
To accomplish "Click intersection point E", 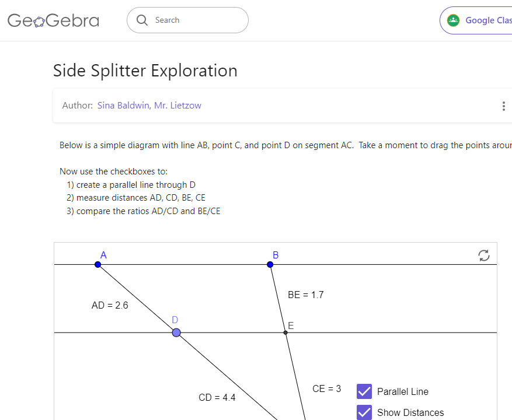I will (x=285, y=332).
